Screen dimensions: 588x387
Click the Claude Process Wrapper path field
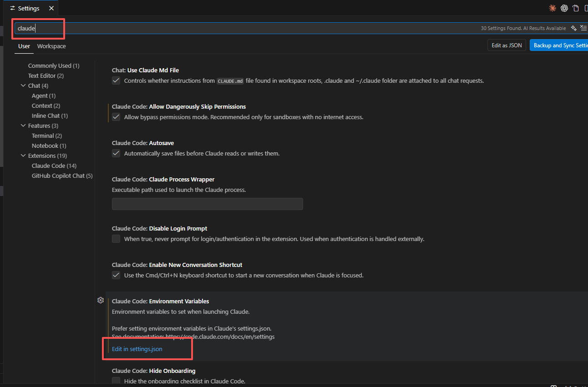click(208, 204)
